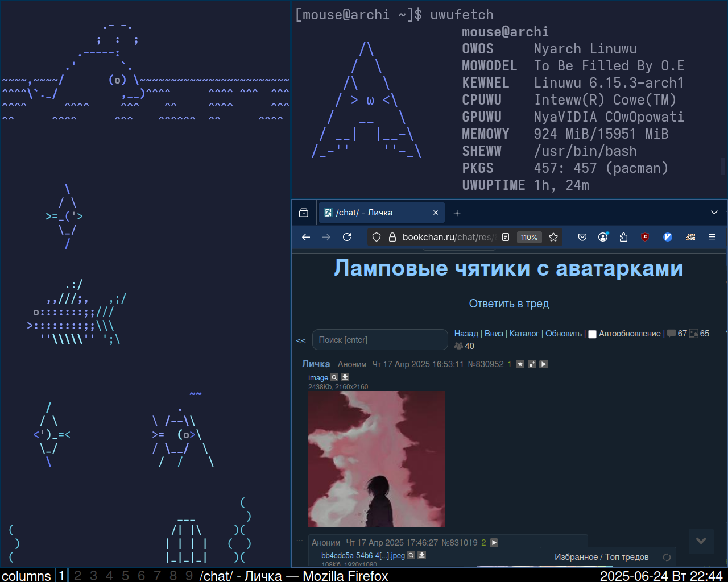Open the Extensions puzzle-piece icon
This screenshot has height=582, width=728.
coord(623,237)
